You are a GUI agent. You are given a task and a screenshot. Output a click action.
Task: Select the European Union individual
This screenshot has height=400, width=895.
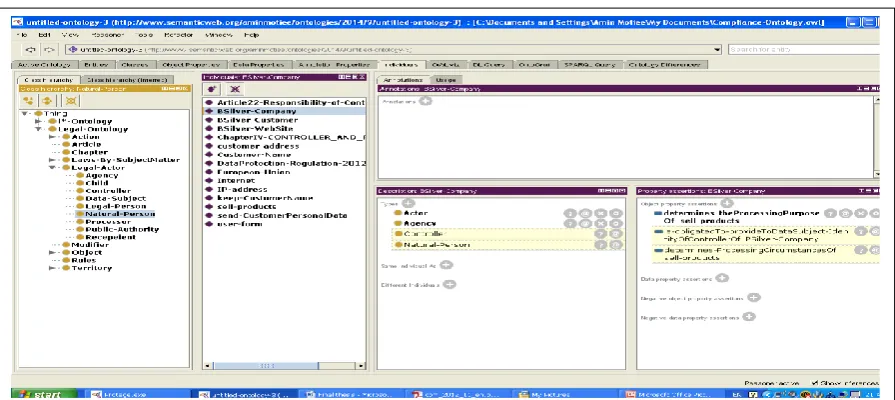[253, 172]
